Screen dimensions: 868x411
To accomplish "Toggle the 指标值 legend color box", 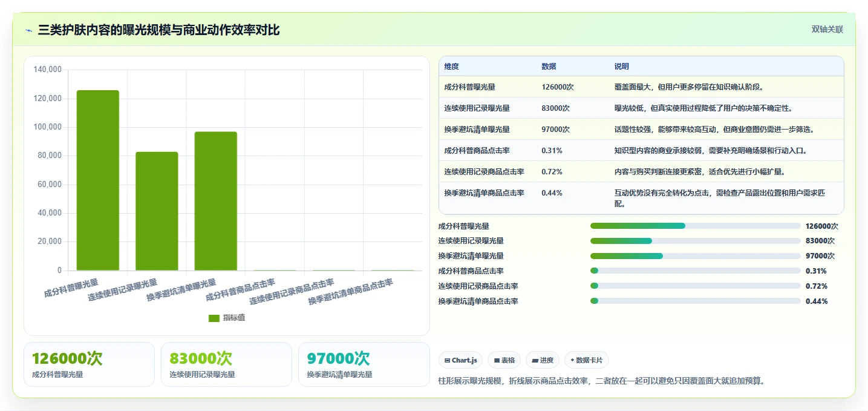I will click(214, 318).
